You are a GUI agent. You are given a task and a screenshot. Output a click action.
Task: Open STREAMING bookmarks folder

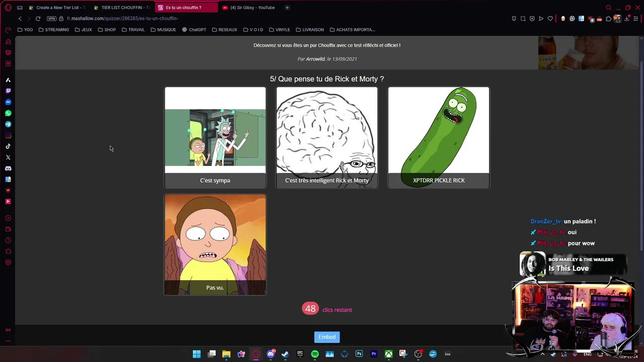54,30
